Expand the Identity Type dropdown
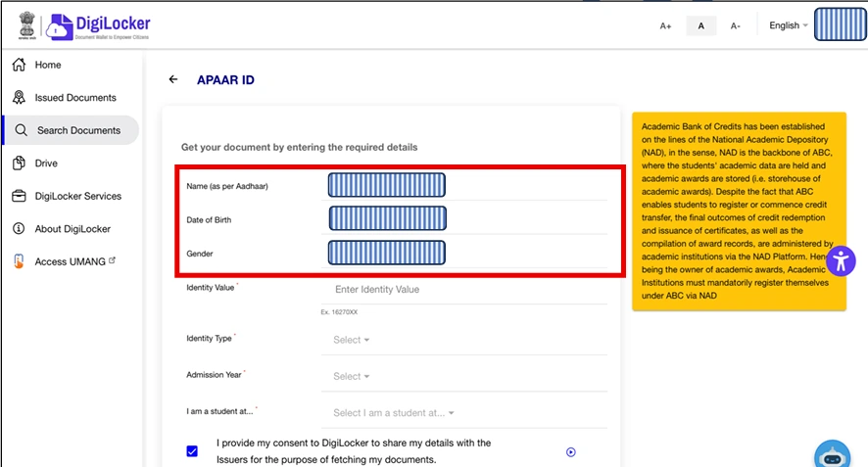This screenshot has height=467, width=868. 351,340
